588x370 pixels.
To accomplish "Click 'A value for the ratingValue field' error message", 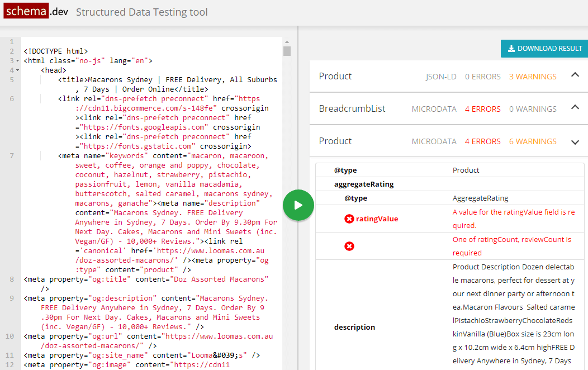I will pyautogui.click(x=513, y=219).
